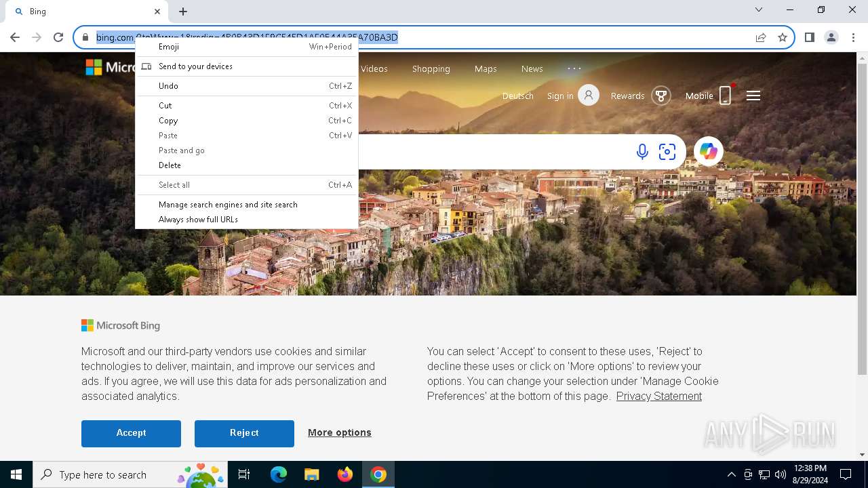Select Copy from the context menu
Image resolution: width=868 pixels, height=488 pixels.
[247, 121]
